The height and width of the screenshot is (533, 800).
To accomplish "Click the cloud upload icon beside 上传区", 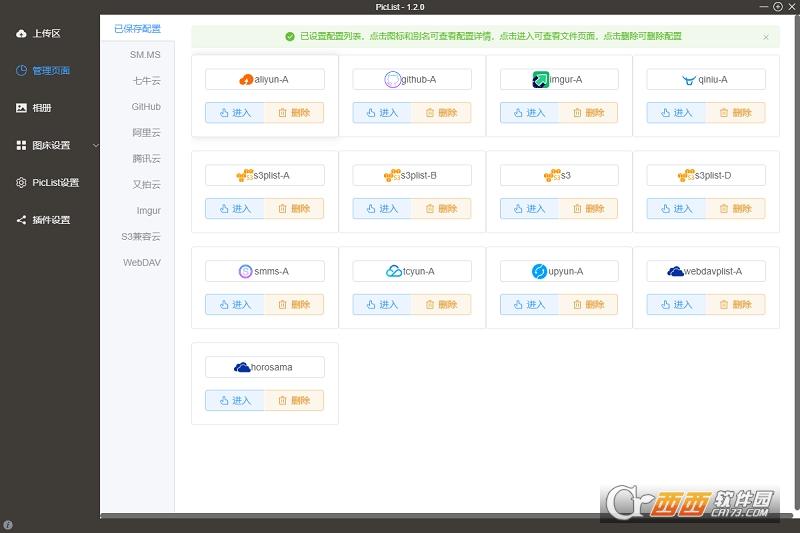I will tap(21, 34).
